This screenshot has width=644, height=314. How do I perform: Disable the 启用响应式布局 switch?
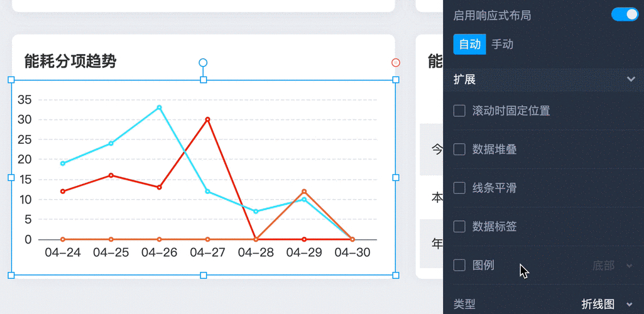pos(625,14)
